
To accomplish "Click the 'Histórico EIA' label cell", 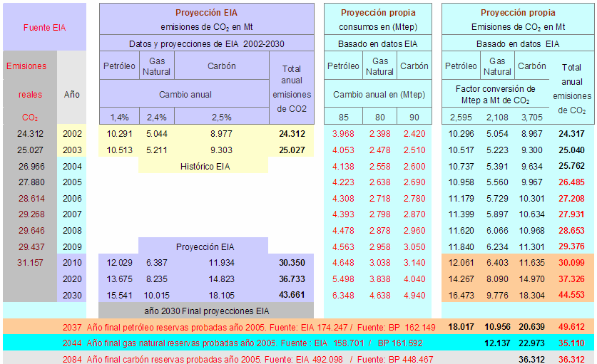I will (203, 166).
